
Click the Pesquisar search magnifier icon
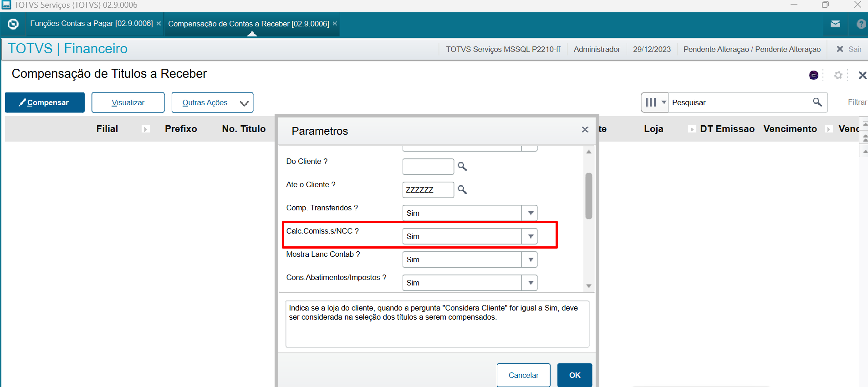click(817, 102)
